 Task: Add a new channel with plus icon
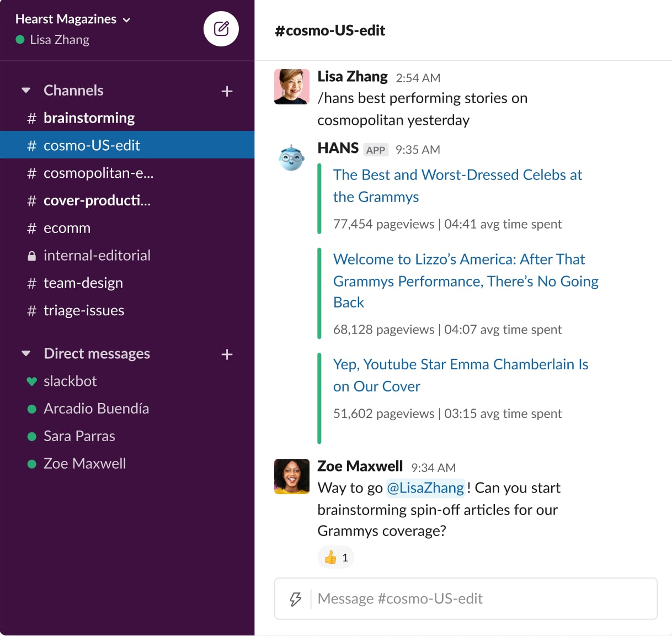point(227,91)
